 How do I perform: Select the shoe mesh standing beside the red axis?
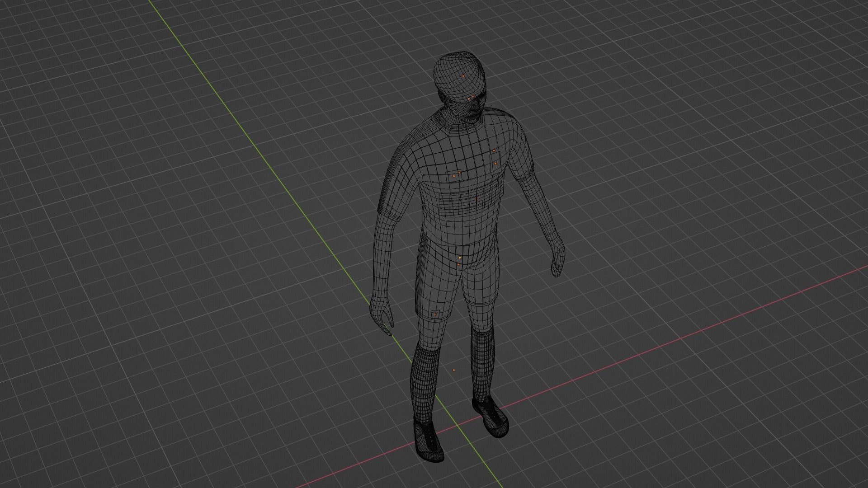pos(491,418)
